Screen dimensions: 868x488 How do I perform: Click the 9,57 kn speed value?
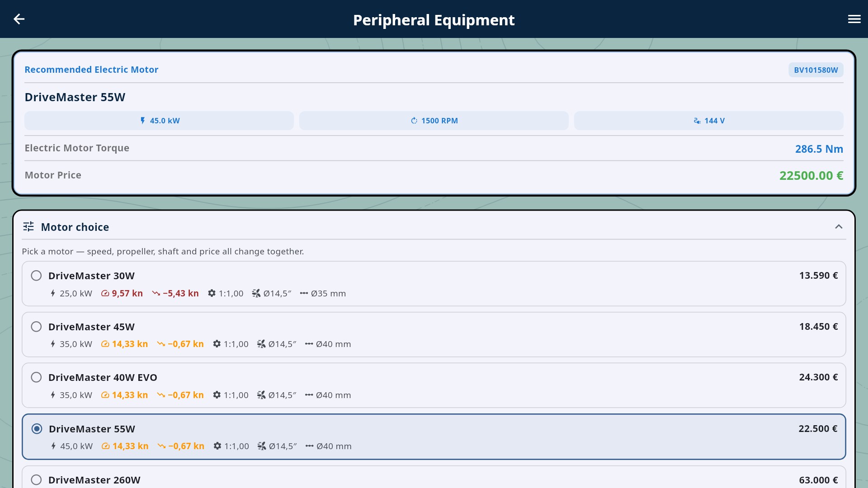[x=127, y=293]
